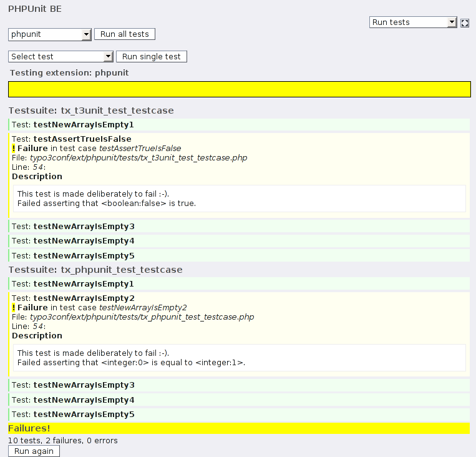Click the 'Testing extension: phpunit' label
The image size is (476, 457).
(69, 73)
